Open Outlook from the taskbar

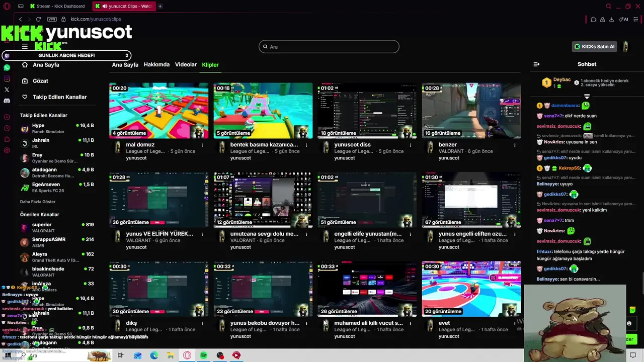pos(137,355)
